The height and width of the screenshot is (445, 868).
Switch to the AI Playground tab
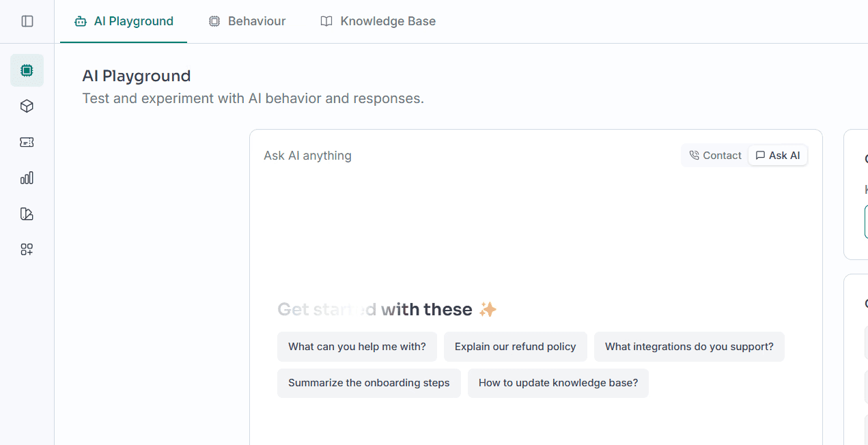click(x=124, y=21)
